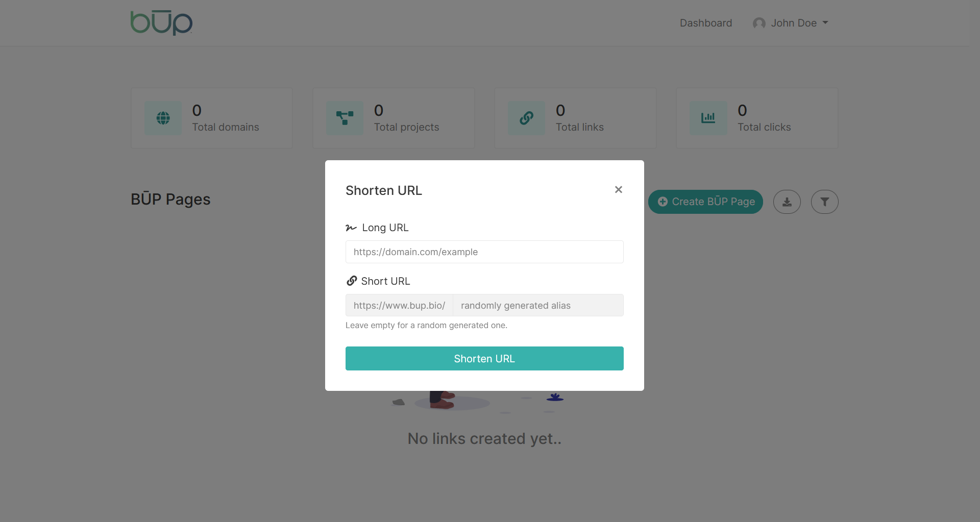Viewport: 980px width, 522px height.
Task: Click the Total clicks label
Action: pyautogui.click(x=764, y=128)
